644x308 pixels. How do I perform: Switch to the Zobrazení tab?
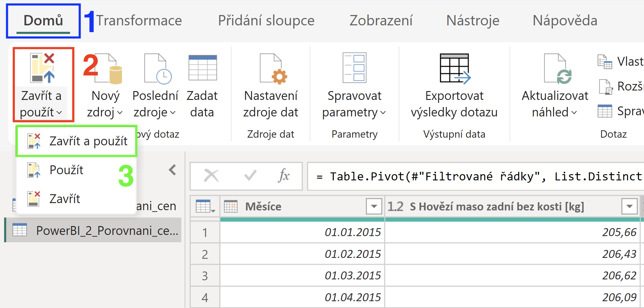(x=381, y=21)
